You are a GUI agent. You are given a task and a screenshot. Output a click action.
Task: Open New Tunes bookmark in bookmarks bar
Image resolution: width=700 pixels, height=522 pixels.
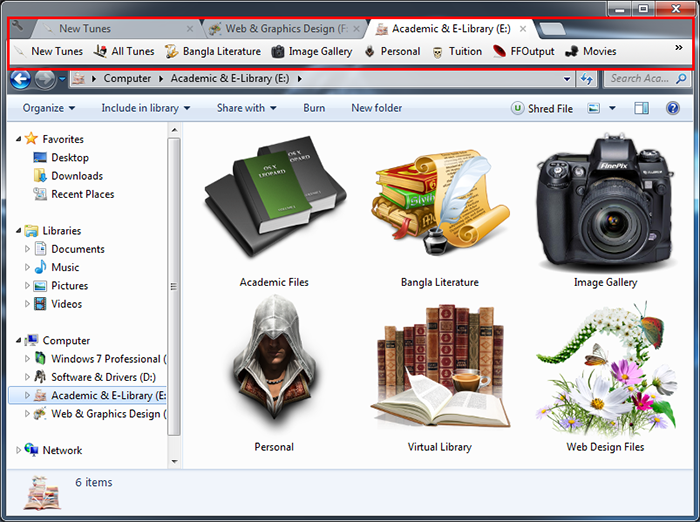click(48, 51)
